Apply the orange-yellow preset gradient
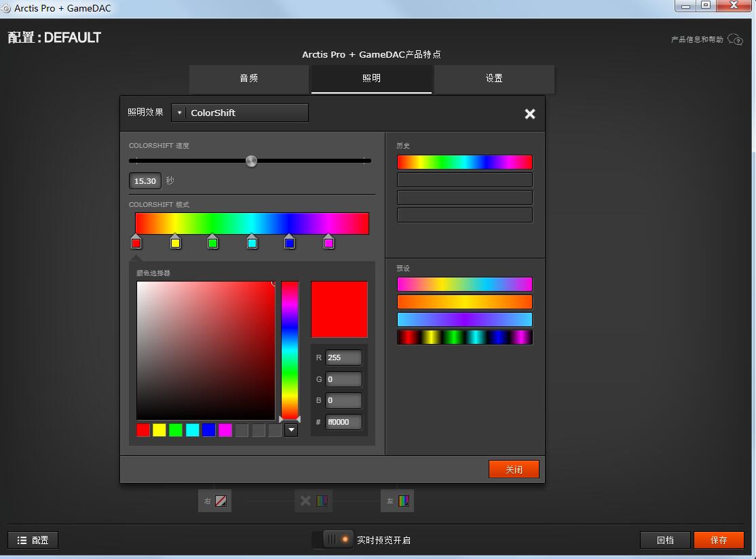Screen dimensions: 756x559 (x=465, y=302)
